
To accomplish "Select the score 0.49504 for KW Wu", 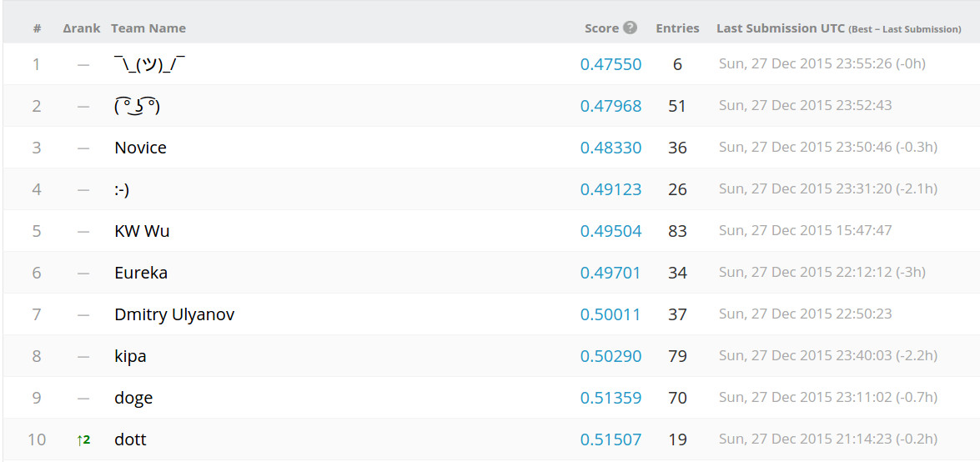I will (x=611, y=231).
